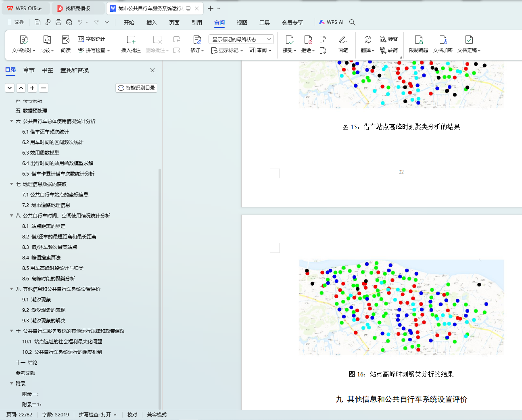
Task: Open the 比较 compare dropdown
Action: (47, 50)
